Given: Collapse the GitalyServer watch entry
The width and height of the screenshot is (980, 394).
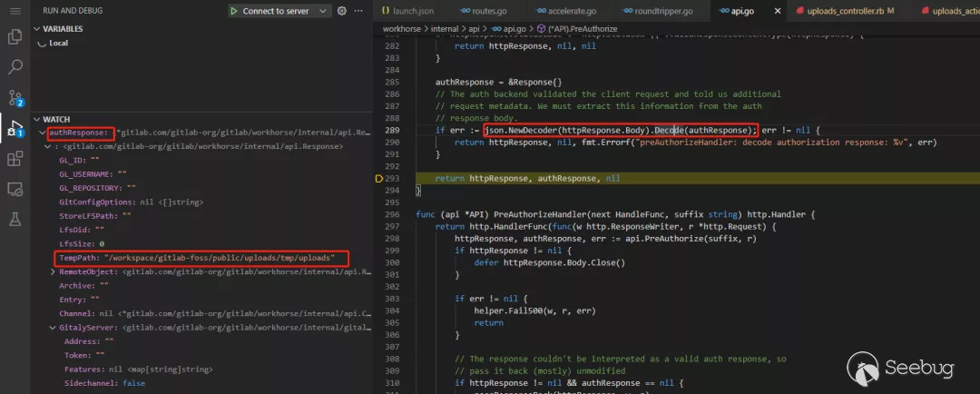Looking at the screenshot, I should coord(54,326).
